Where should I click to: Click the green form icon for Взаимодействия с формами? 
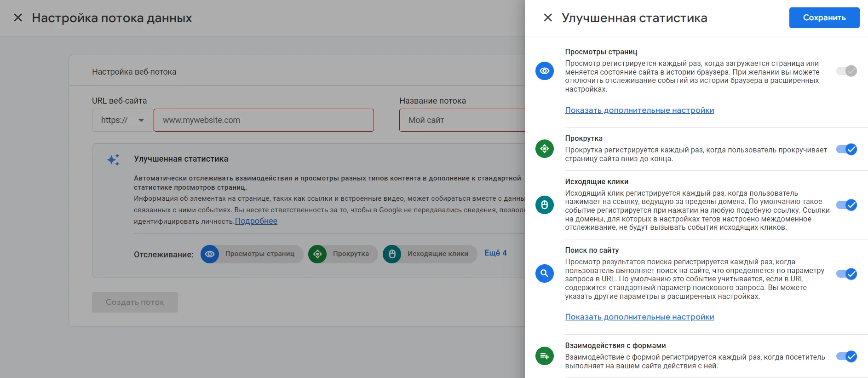point(544,356)
